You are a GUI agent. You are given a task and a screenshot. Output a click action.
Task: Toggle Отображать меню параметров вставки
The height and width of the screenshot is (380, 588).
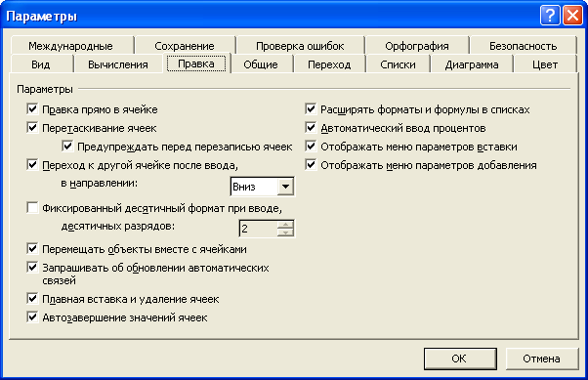[311, 146]
